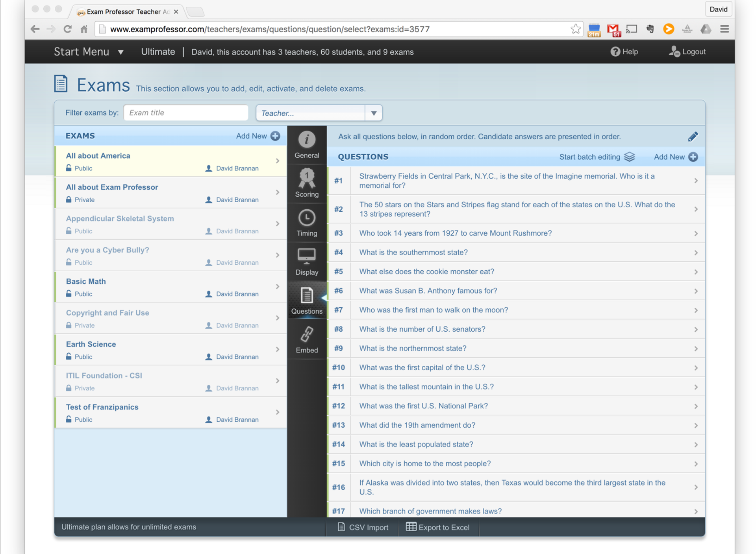Click the Logout link
This screenshot has width=756, height=554.
pyautogui.click(x=687, y=52)
